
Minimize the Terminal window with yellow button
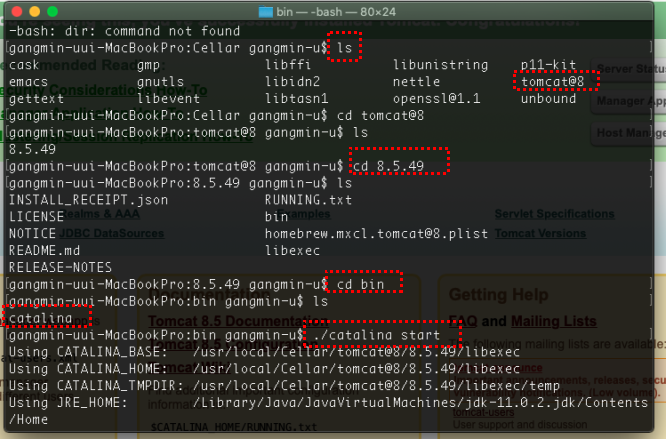coord(35,11)
